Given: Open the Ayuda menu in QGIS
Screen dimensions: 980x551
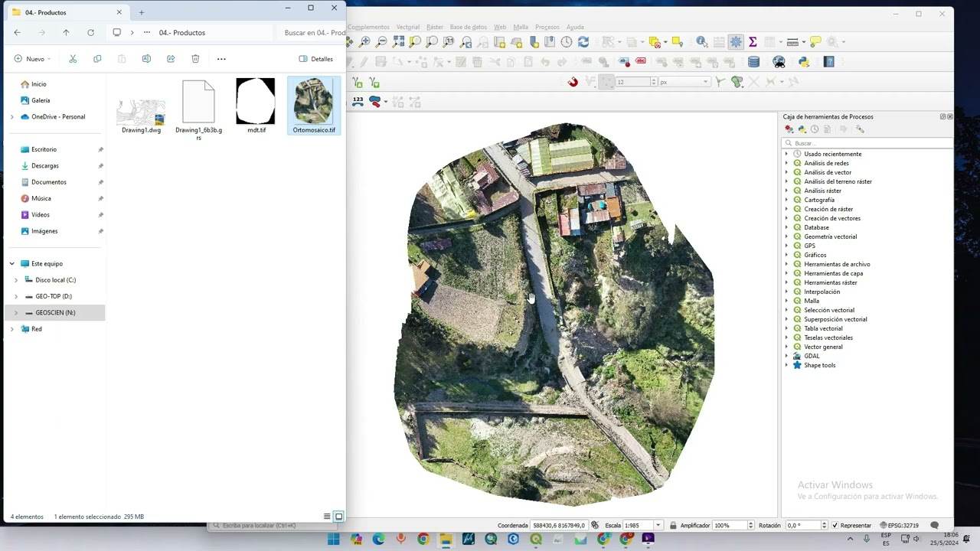Looking at the screenshot, I should click(575, 27).
